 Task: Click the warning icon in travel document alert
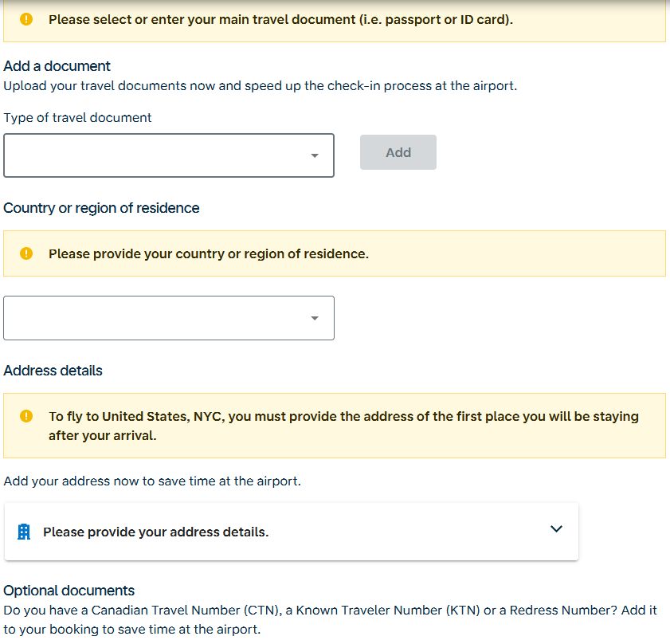(26, 19)
